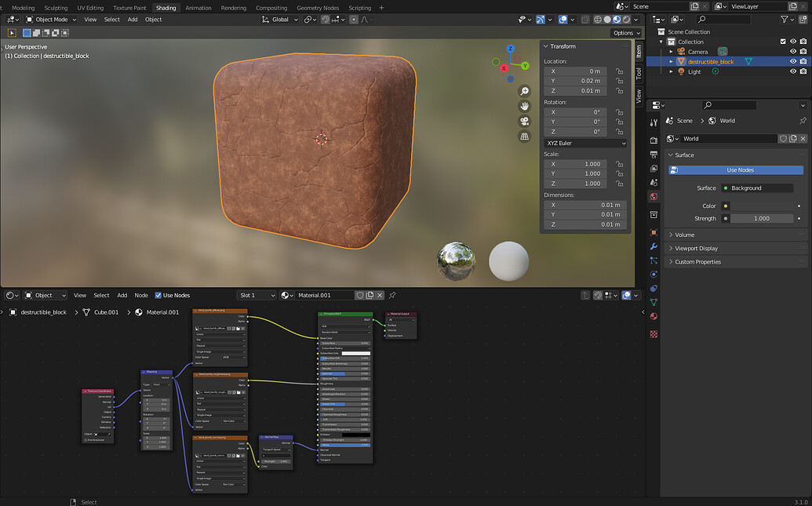Toggle lock for Location X

click(619, 71)
